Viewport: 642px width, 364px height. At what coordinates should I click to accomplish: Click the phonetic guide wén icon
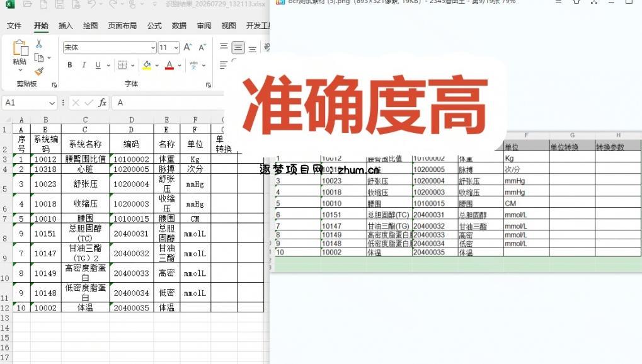click(193, 65)
